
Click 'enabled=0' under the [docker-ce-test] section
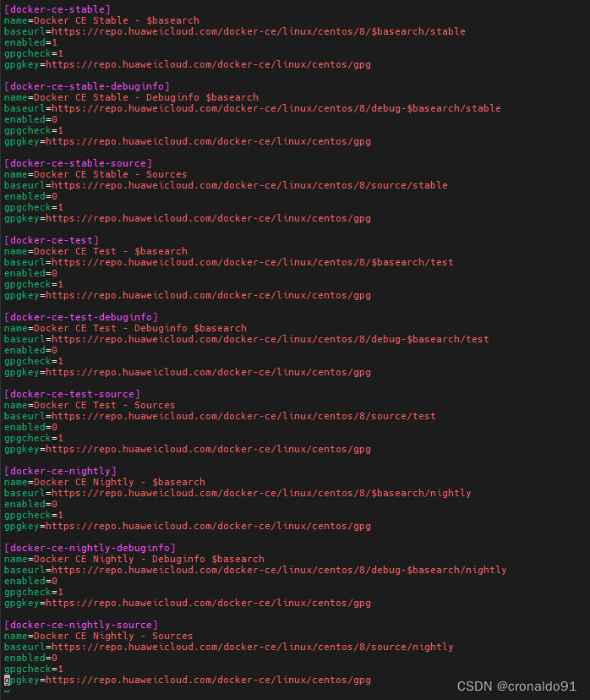click(30, 273)
